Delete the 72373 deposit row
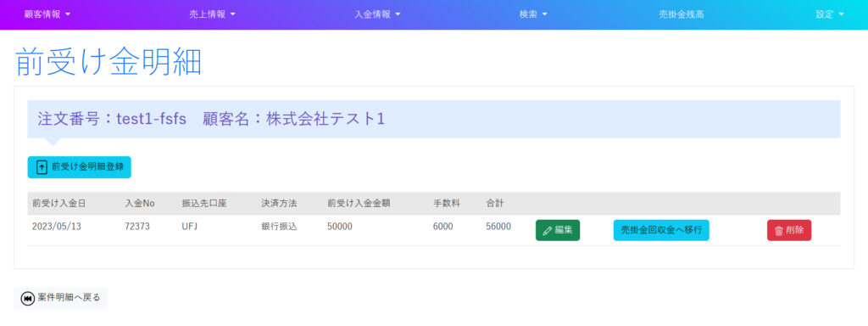Image resolution: width=868 pixels, height=326 pixels. (789, 230)
